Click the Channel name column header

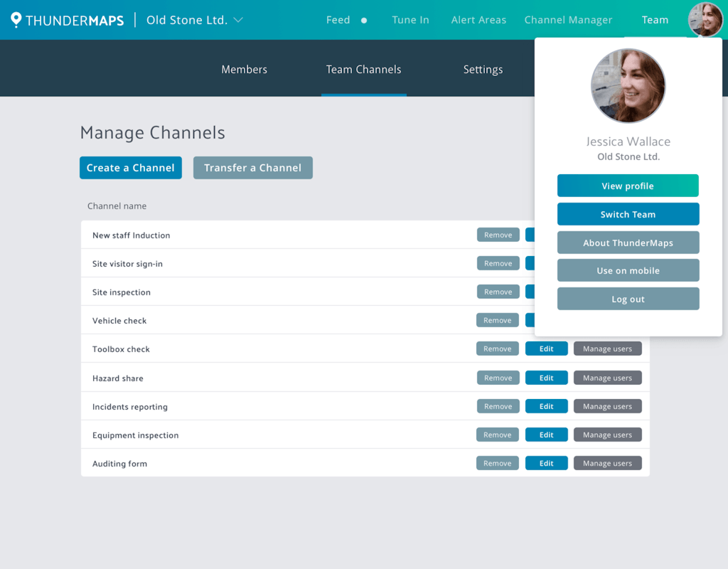117,206
